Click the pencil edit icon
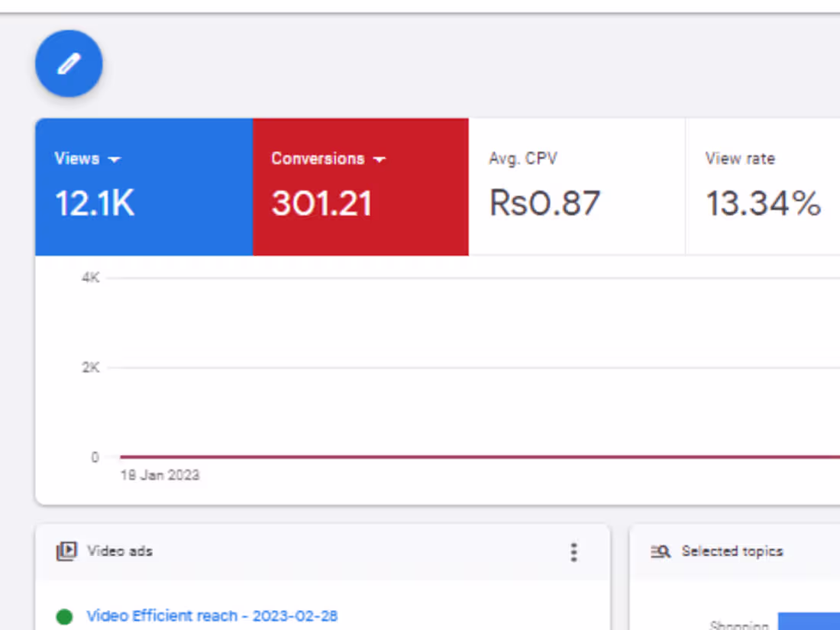The width and height of the screenshot is (840, 630). [69, 63]
